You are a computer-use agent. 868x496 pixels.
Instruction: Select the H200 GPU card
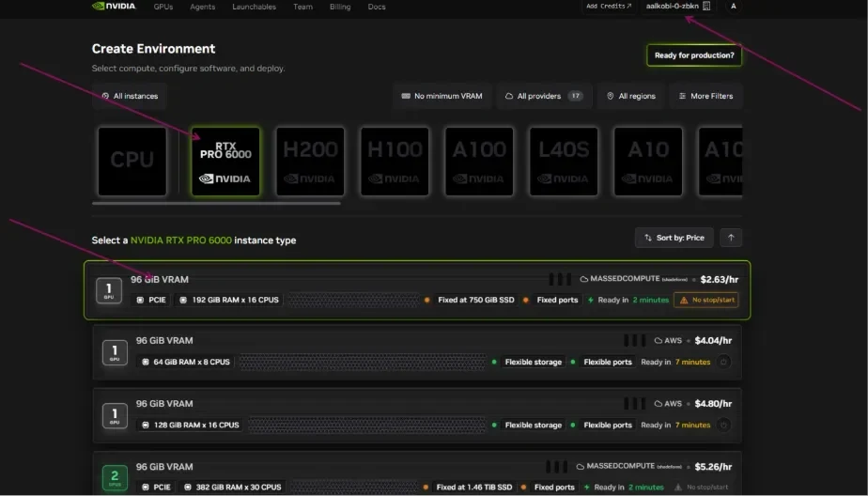coord(310,161)
